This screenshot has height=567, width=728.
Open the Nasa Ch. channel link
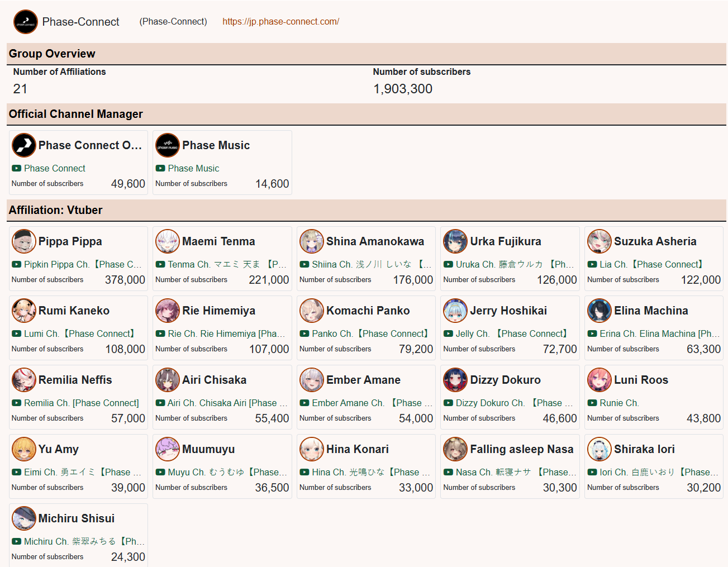[x=516, y=472]
